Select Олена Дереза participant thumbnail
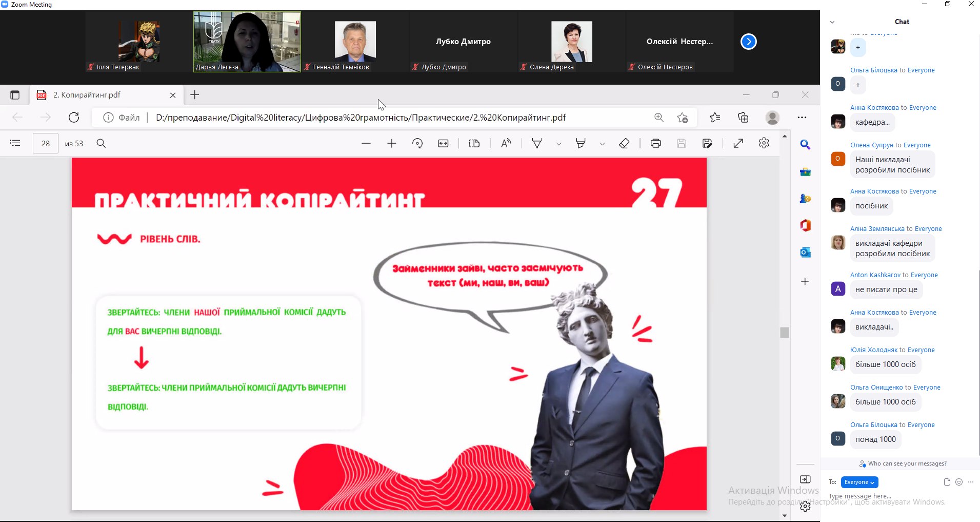 572,42
